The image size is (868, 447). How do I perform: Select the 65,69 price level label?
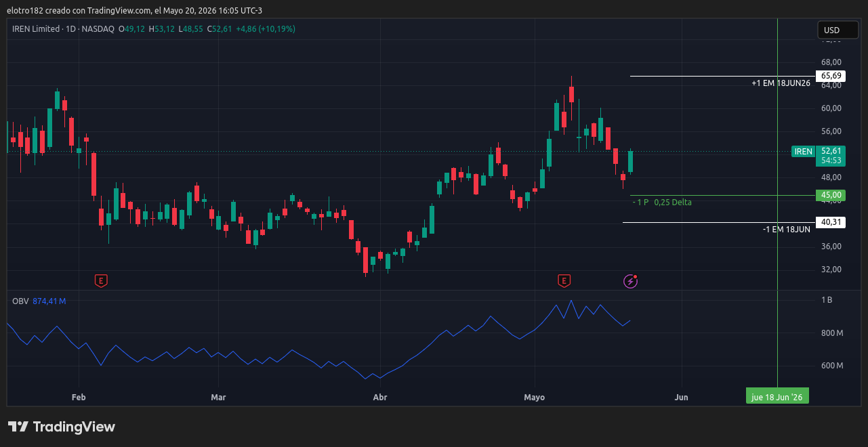(x=831, y=76)
